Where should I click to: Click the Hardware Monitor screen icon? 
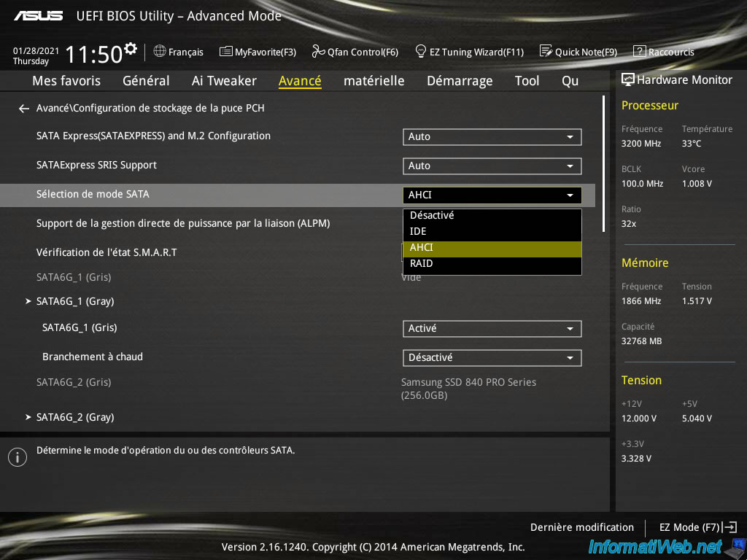point(628,79)
